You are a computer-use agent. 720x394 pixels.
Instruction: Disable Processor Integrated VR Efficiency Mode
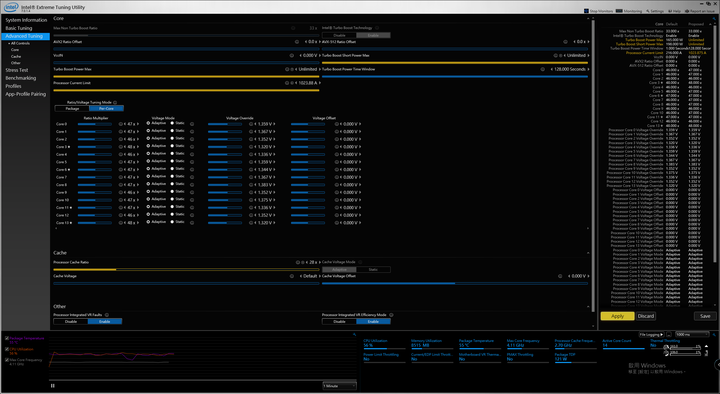[x=339, y=321]
